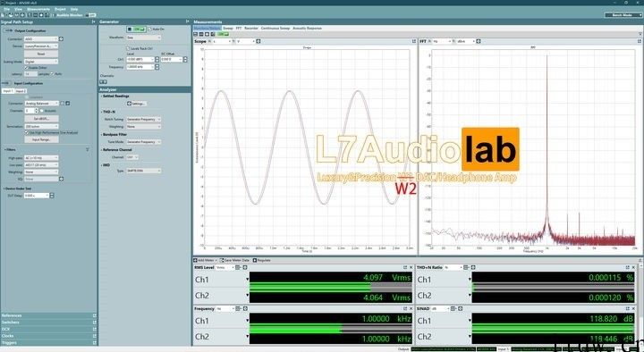Open the Measurements menu
This screenshot has width=644, height=352.
click(x=38, y=9)
